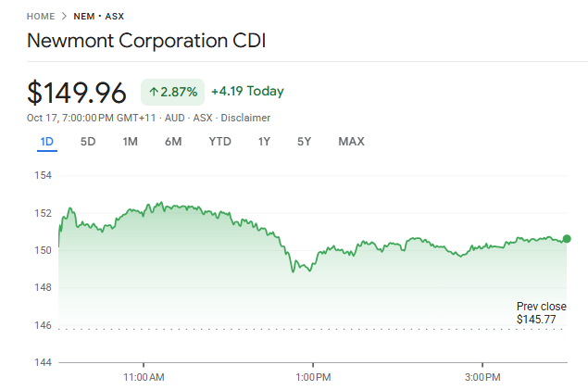Select the 1D time range tab
Screen dimensions: 588x390
coord(46,142)
